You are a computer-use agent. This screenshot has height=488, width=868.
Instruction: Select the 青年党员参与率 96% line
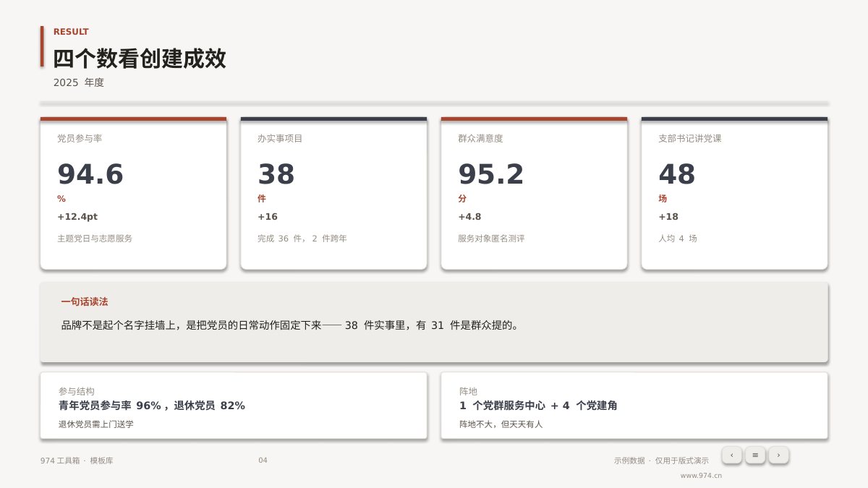[x=152, y=406]
